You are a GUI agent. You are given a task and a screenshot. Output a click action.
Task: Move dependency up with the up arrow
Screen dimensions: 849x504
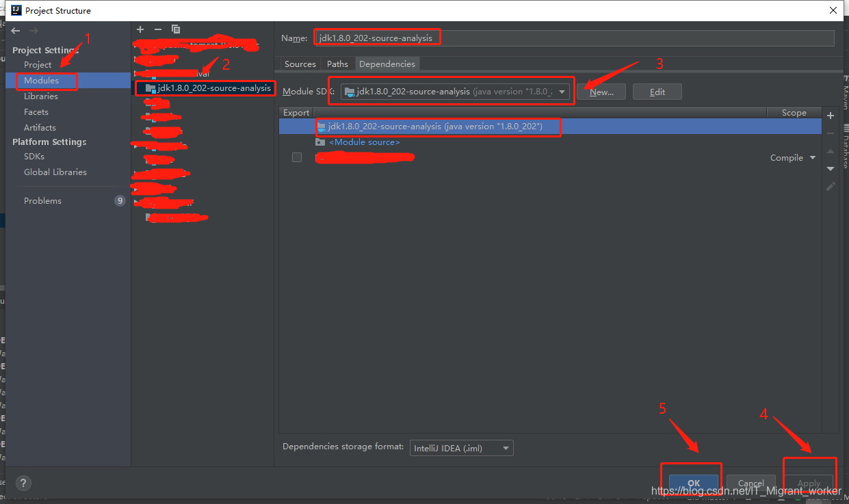tap(831, 151)
